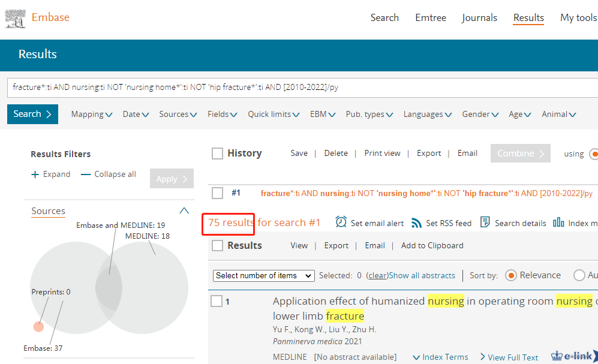
Task: Open the Languages dropdown
Action: point(428,114)
